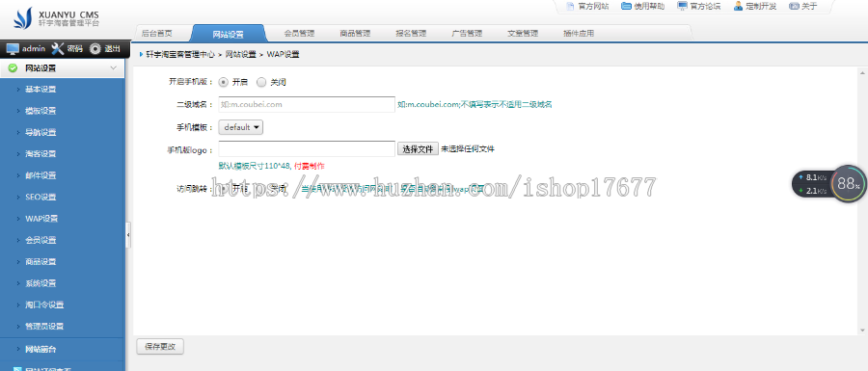Open 系统设置 in the sidebar
Image resolution: width=868 pixels, height=371 pixels.
point(41,283)
